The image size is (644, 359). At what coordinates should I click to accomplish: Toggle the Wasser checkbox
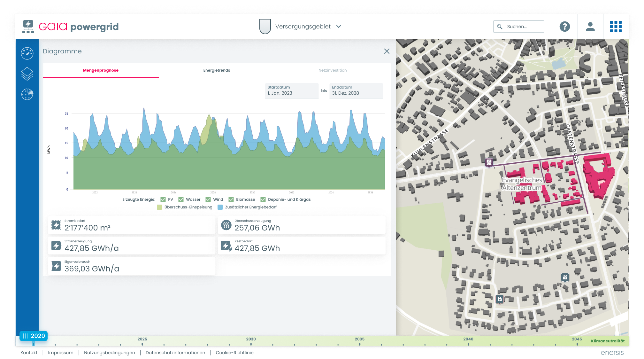pos(181,199)
